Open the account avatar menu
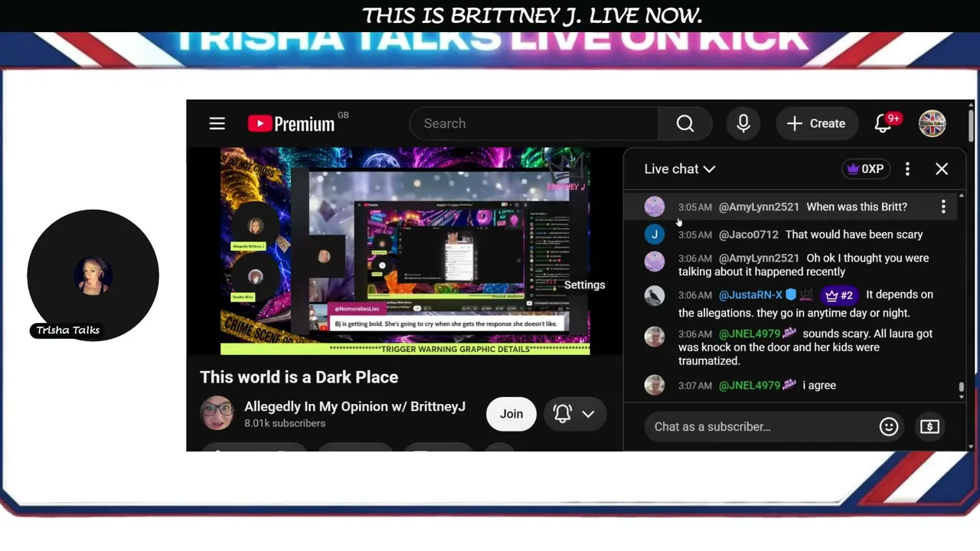The image size is (980, 551). coord(933,123)
